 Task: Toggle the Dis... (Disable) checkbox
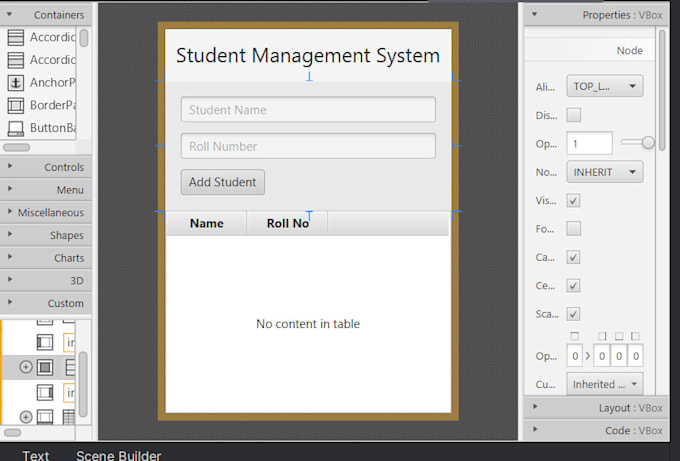point(573,115)
